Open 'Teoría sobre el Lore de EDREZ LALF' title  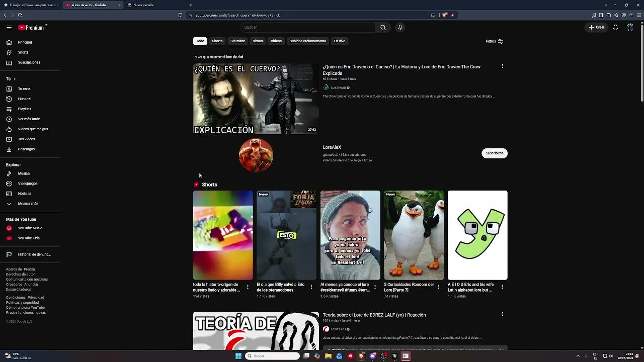(374, 315)
